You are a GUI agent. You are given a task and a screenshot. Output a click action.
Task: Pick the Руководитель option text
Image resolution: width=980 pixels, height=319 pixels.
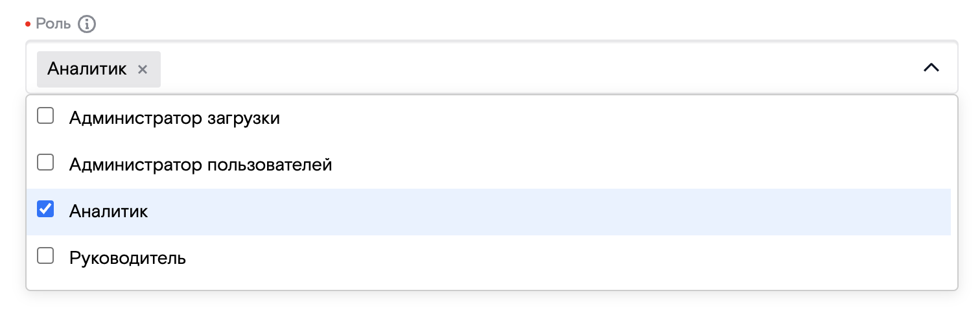pos(128,259)
